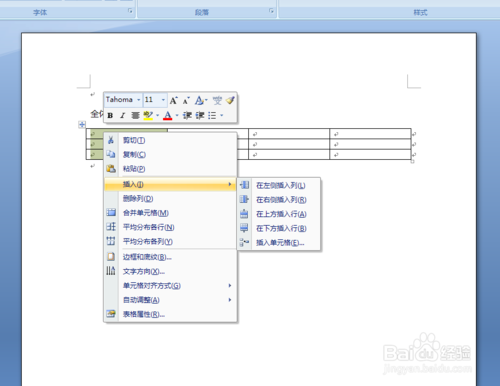Grow font size in mini toolbar
Viewport: 500px width, 386px height.
point(174,100)
